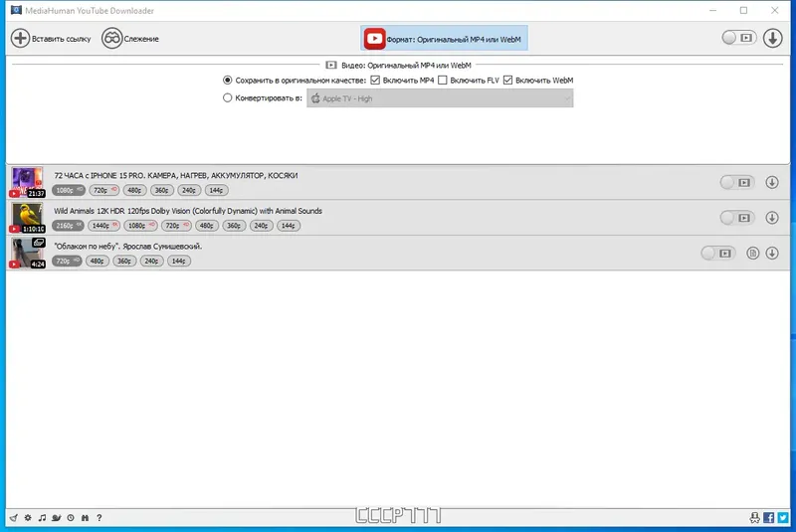Click Wild Animals yellow bird thumbnail

tap(28, 218)
